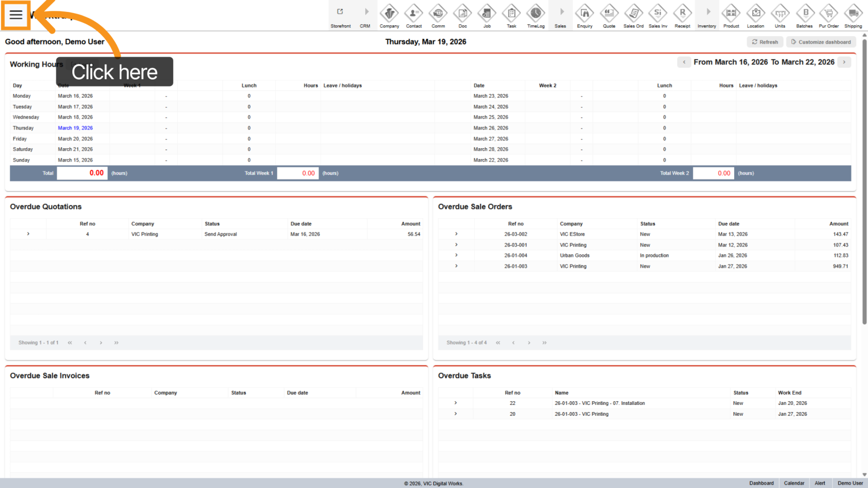This screenshot has width=868, height=488.
Task: Open the Pur Order cart icon
Action: coord(829,13)
